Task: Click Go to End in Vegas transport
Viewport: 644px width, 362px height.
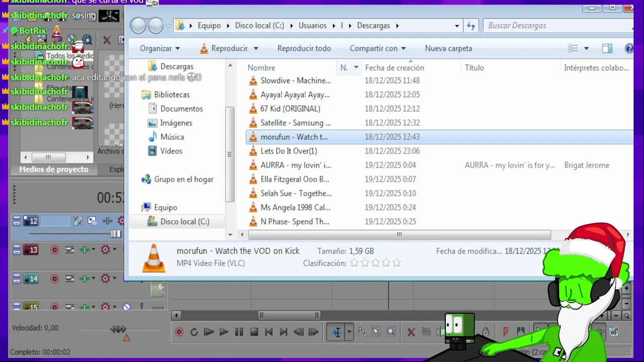Action: click(x=284, y=332)
